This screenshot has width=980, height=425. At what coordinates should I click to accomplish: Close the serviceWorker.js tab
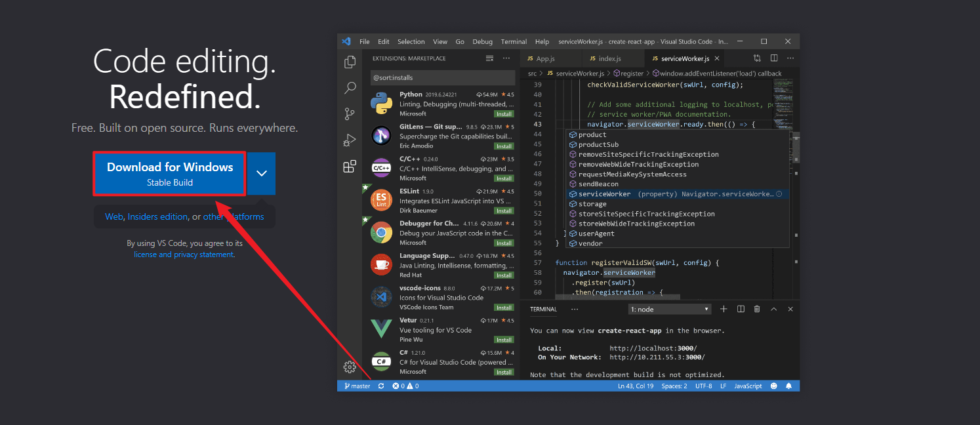point(718,58)
